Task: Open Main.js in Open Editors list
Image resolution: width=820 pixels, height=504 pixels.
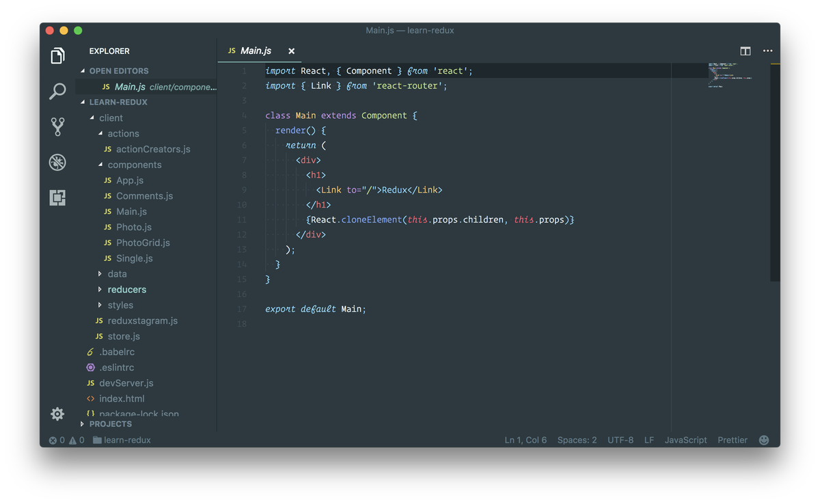Action: point(146,87)
